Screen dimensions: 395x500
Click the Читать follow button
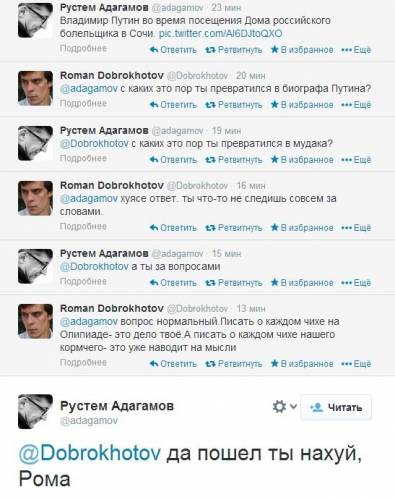tap(336, 407)
